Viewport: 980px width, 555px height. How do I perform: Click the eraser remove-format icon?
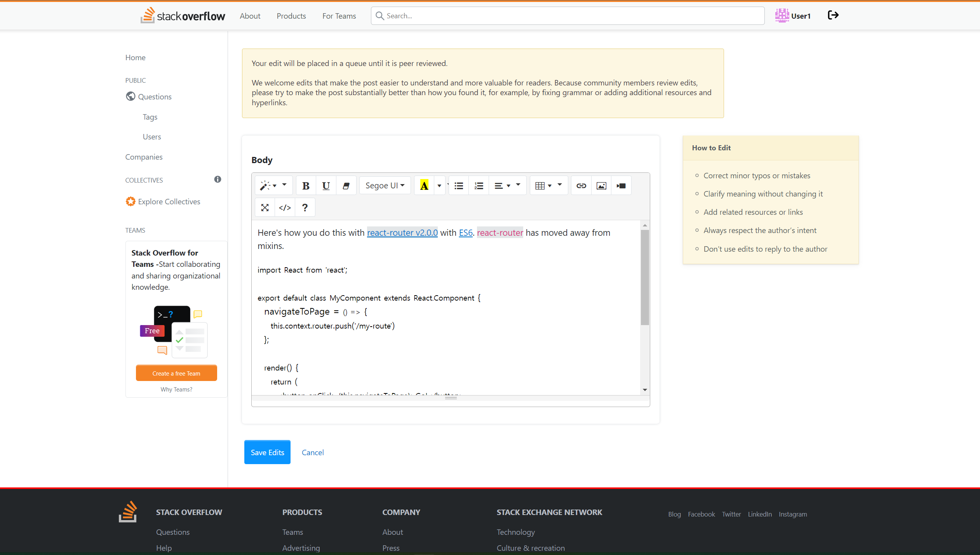click(346, 186)
